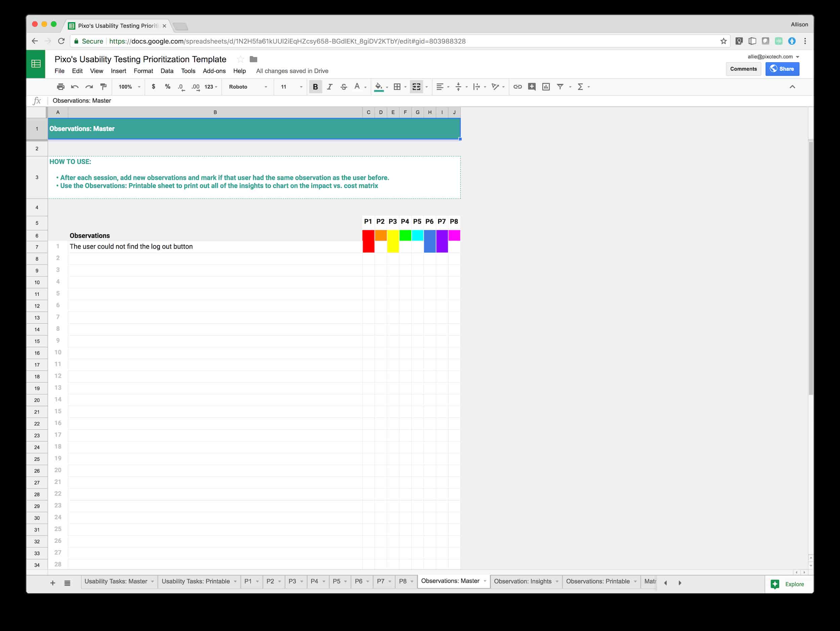Viewport: 840px width, 631px height.
Task: Open the zoom 100% dropdown
Action: tap(129, 87)
